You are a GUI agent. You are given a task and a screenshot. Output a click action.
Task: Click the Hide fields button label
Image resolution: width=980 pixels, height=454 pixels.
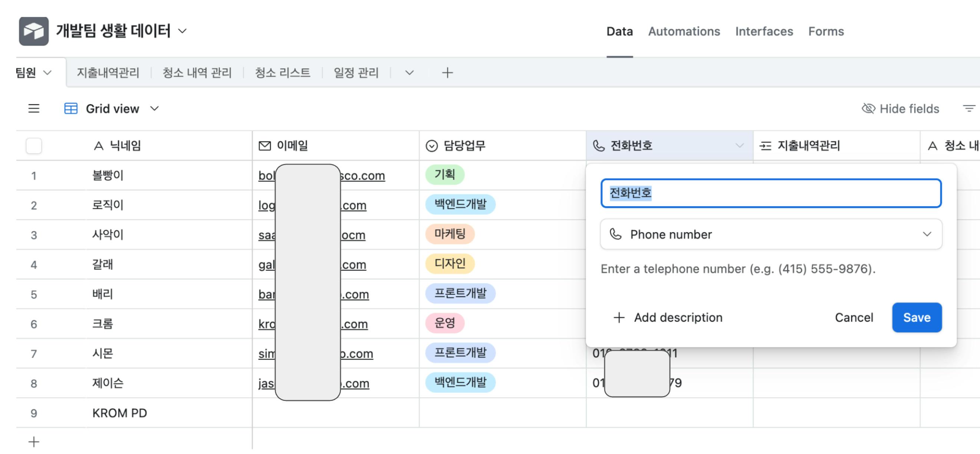[909, 109]
